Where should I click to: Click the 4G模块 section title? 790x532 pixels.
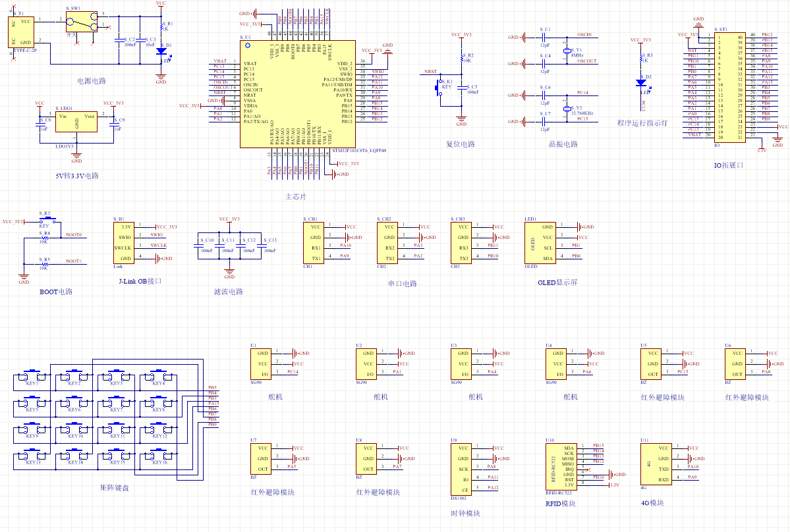(652, 503)
